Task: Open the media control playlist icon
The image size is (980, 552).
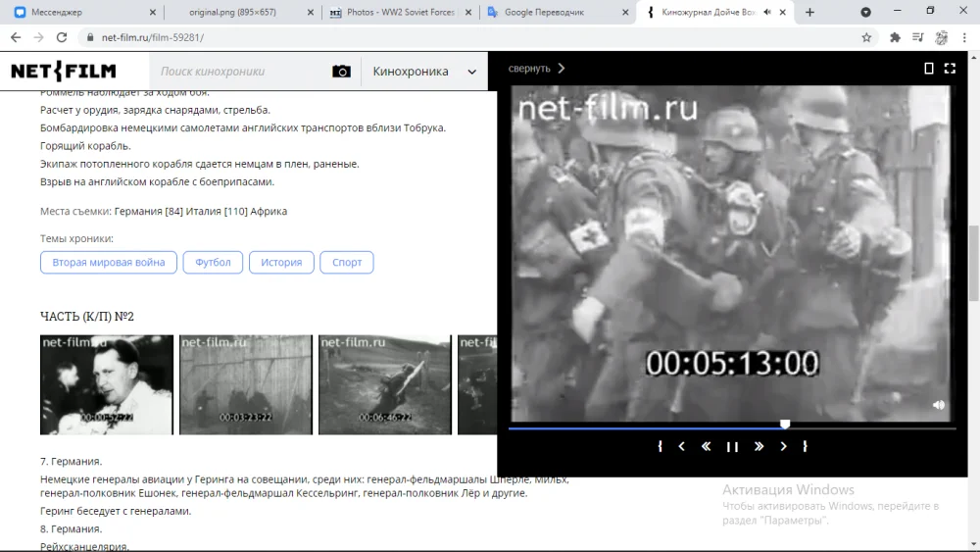Action: click(917, 37)
